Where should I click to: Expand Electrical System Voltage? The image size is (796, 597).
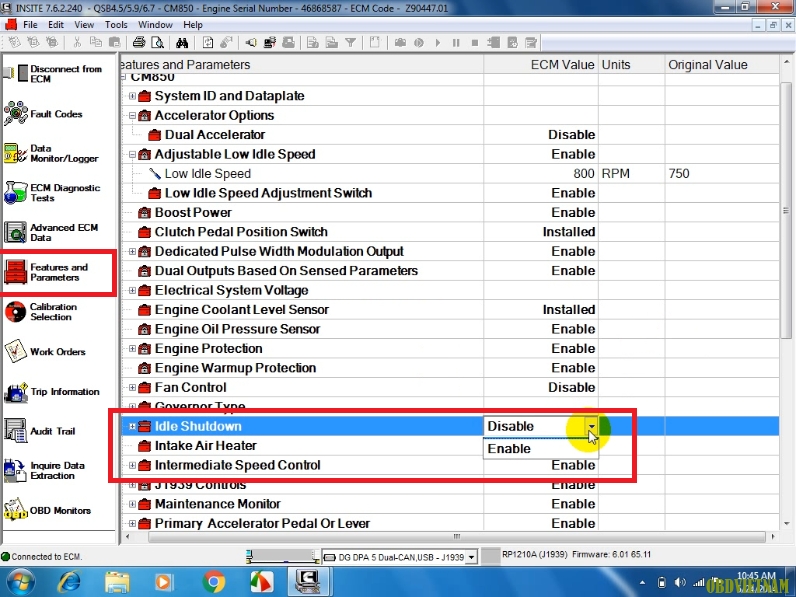coord(132,290)
